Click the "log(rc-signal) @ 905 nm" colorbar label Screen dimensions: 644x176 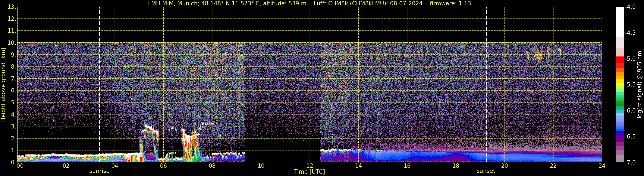pos(640,85)
